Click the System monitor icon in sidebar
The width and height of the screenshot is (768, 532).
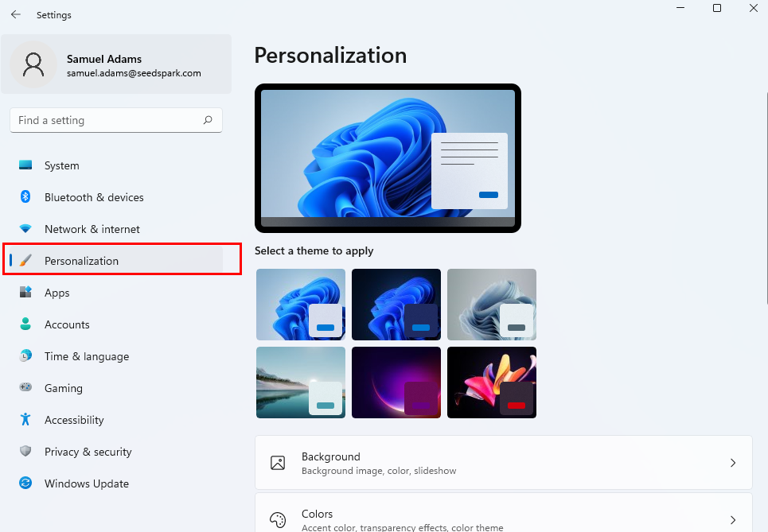[x=25, y=165]
